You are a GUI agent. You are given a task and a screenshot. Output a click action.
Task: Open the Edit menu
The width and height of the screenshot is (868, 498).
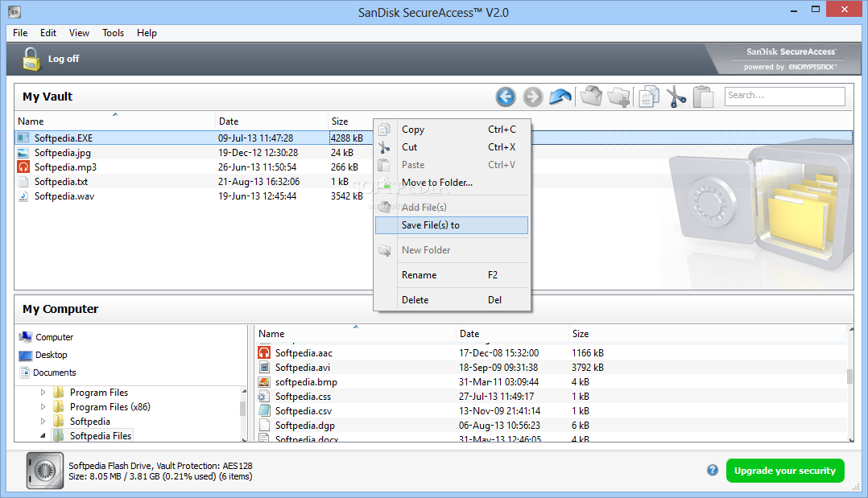click(x=48, y=33)
